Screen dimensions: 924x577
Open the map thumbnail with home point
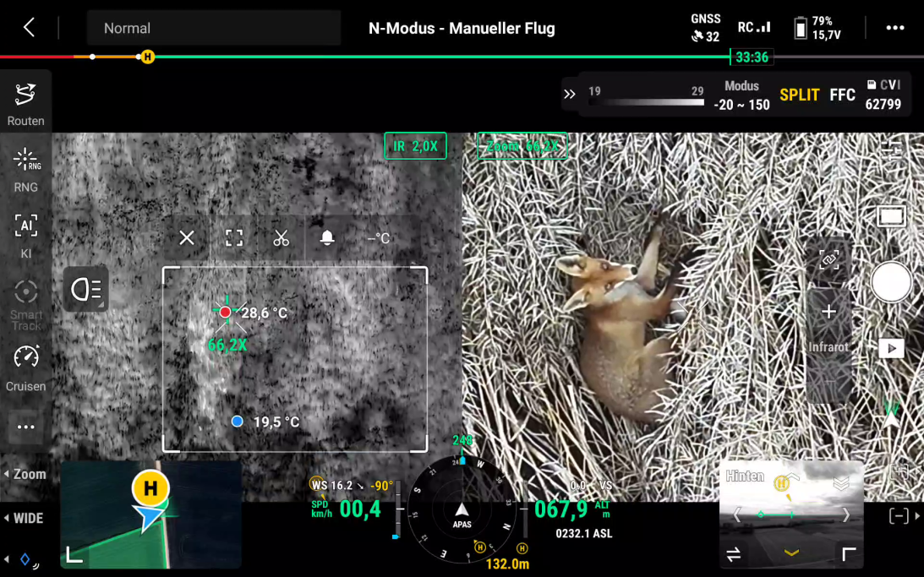(x=150, y=515)
